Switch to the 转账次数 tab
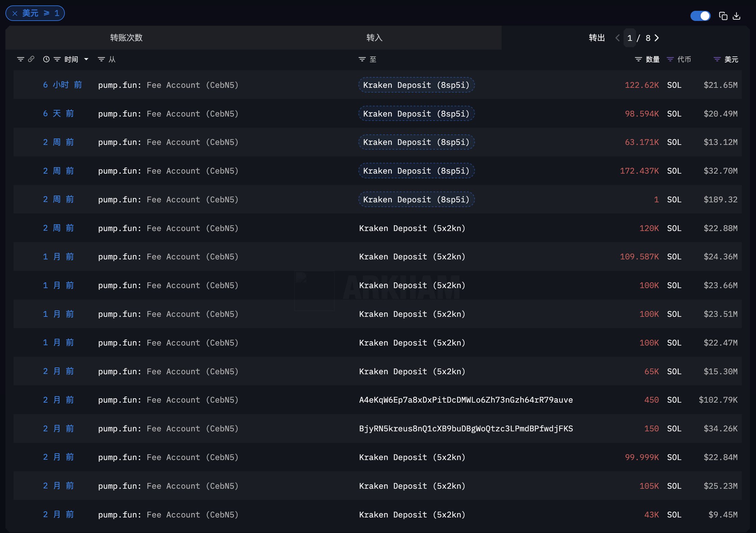Image resolution: width=756 pixels, height=533 pixels. (x=126, y=37)
